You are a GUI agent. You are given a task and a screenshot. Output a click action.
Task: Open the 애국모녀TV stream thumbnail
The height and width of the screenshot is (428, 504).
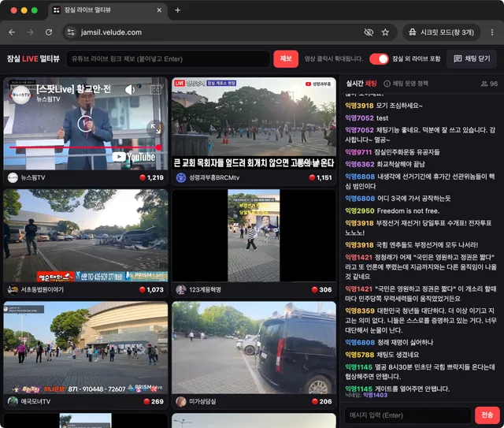[86, 348]
